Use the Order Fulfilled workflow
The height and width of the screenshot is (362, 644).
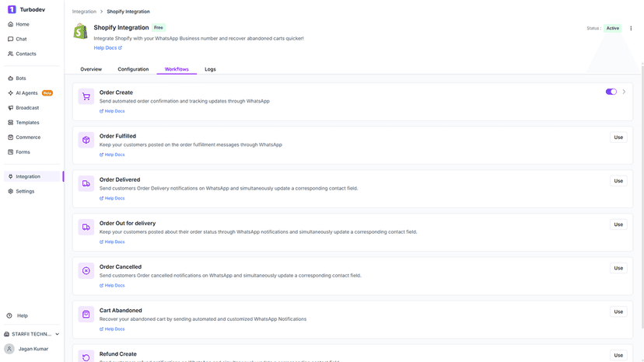click(x=618, y=137)
